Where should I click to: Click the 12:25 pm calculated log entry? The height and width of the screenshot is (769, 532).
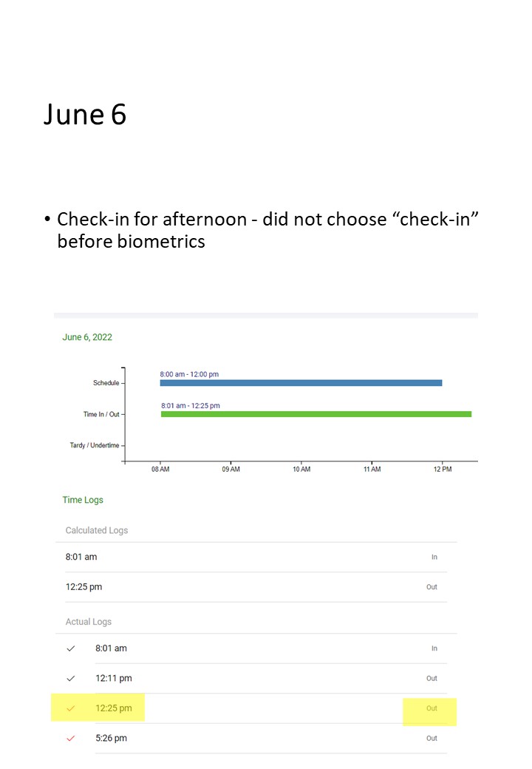click(x=83, y=587)
